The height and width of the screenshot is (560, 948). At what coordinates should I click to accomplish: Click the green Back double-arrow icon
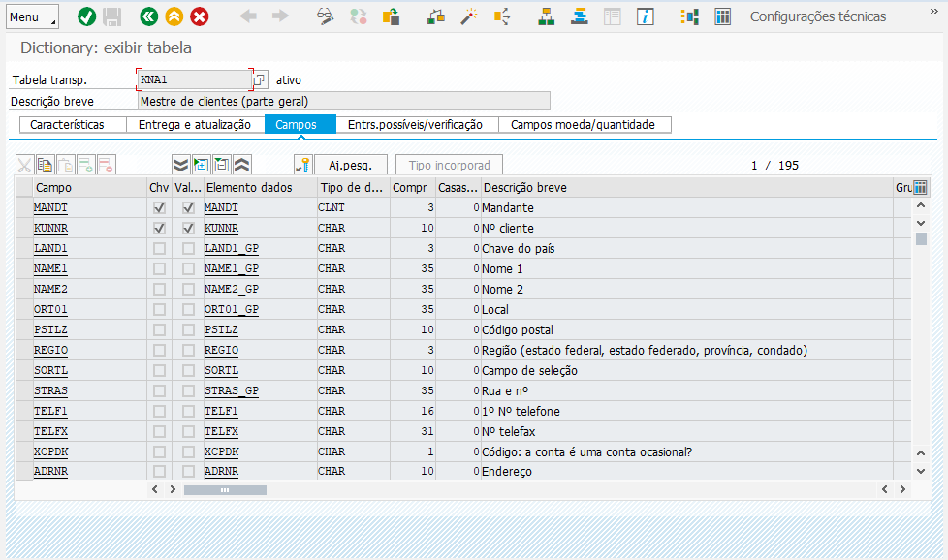148,16
